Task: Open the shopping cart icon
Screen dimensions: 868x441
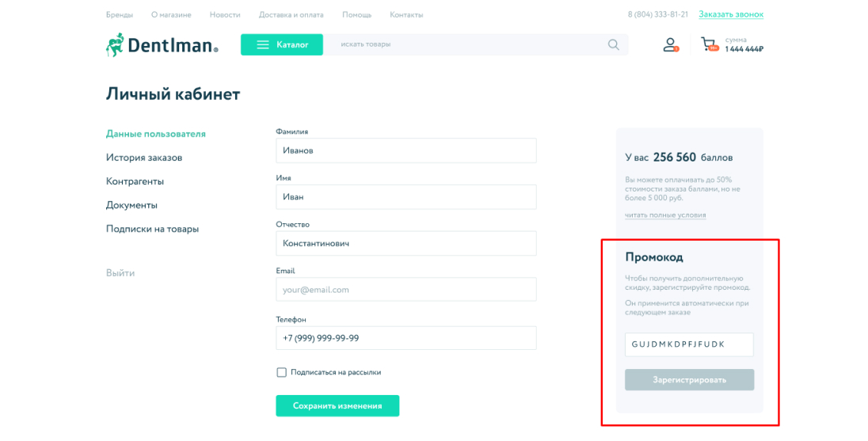Action: tap(709, 44)
